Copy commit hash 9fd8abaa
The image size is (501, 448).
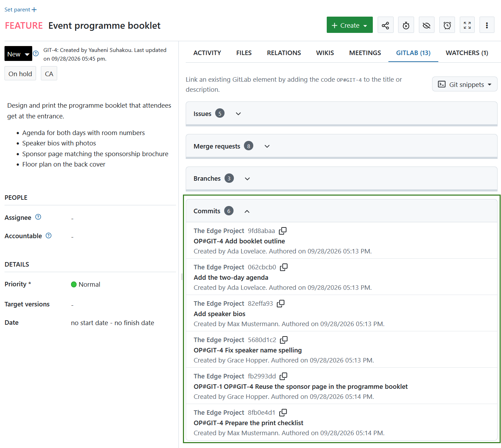tap(283, 231)
